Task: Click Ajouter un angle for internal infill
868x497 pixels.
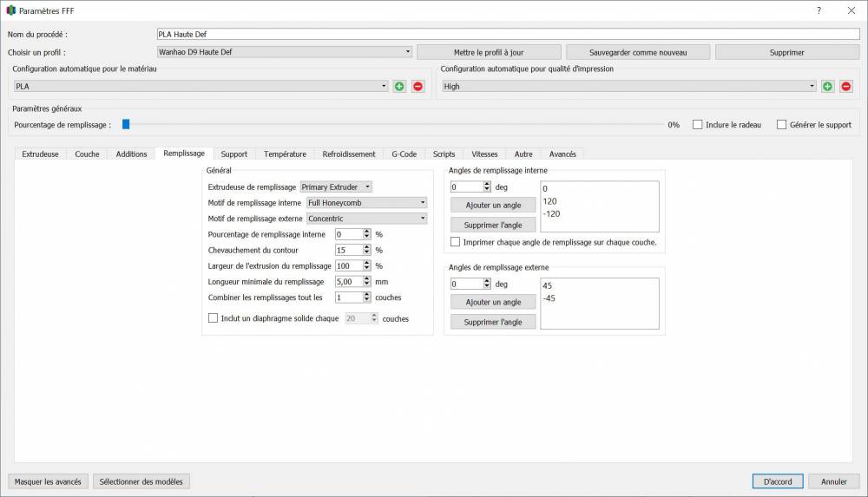Action: 493,205
